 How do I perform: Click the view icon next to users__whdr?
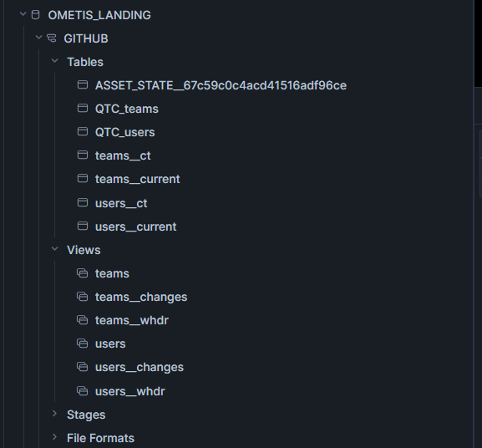[x=83, y=391]
